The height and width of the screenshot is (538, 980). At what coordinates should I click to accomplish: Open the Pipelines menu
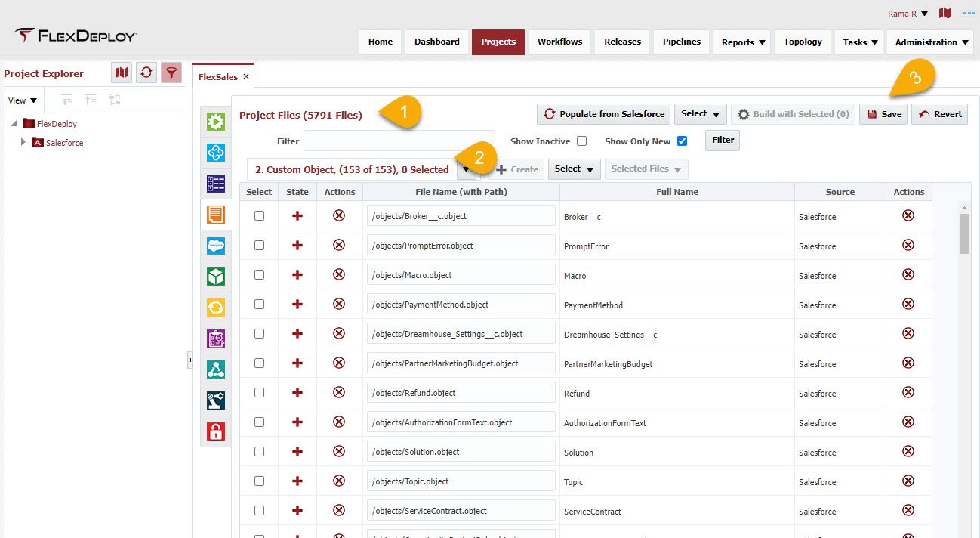click(682, 42)
